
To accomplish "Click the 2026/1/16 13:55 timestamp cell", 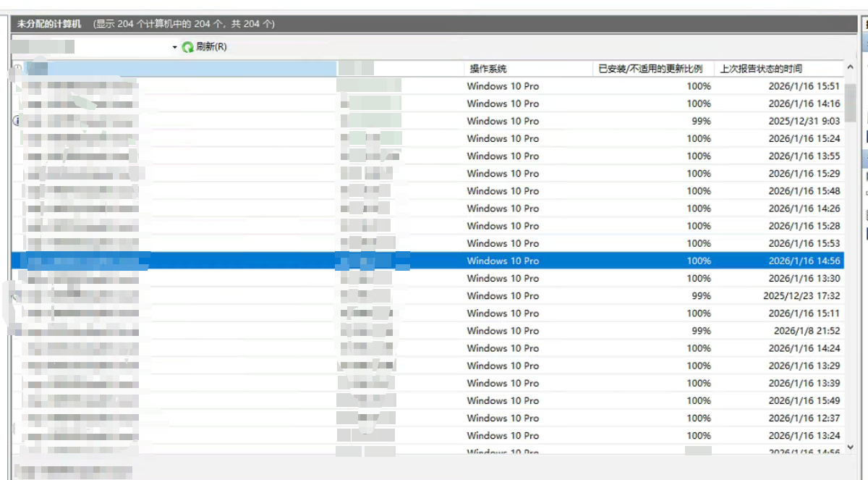I will pos(804,156).
